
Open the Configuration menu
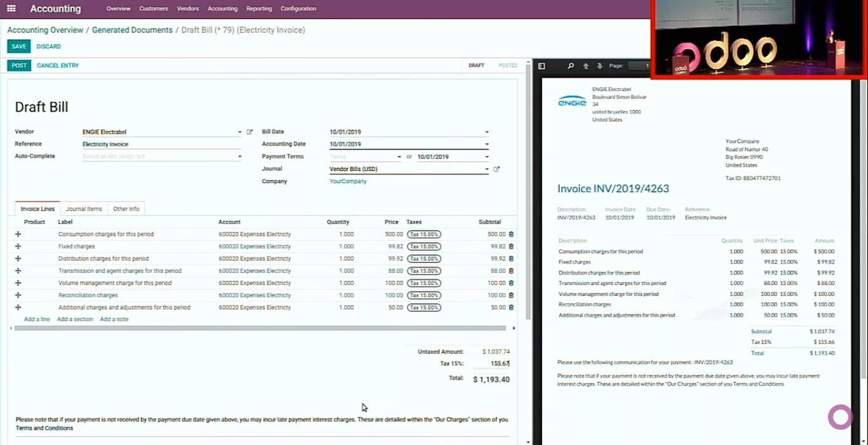click(x=298, y=9)
